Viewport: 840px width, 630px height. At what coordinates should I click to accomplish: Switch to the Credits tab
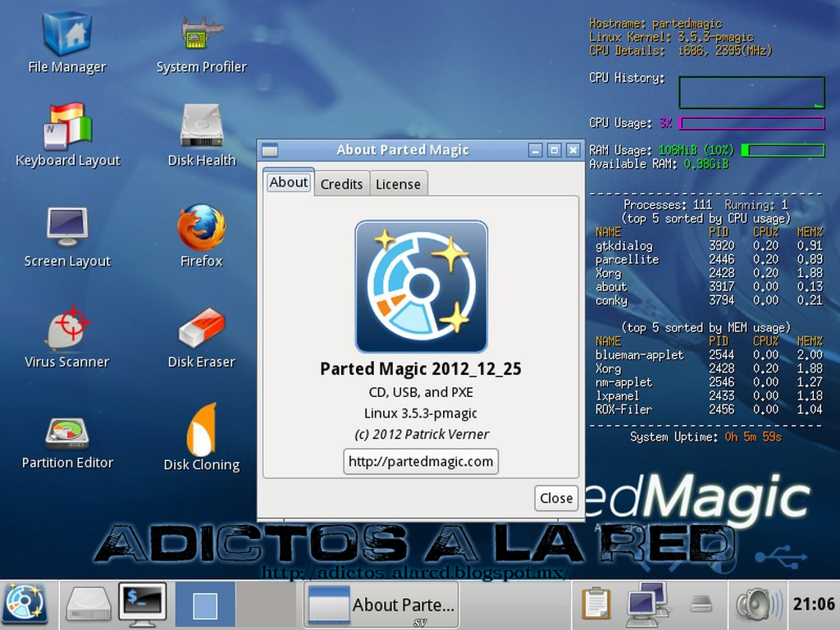point(341,185)
